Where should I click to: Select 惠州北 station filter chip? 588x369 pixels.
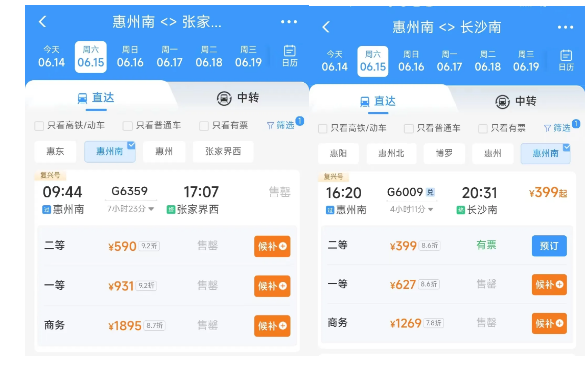pos(391,153)
